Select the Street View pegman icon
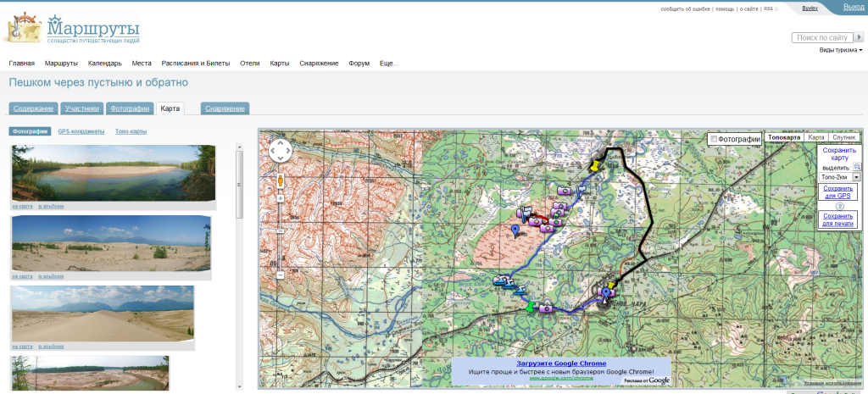Image resolution: width=868 pixels, height=394 pixels. [281, 181]
